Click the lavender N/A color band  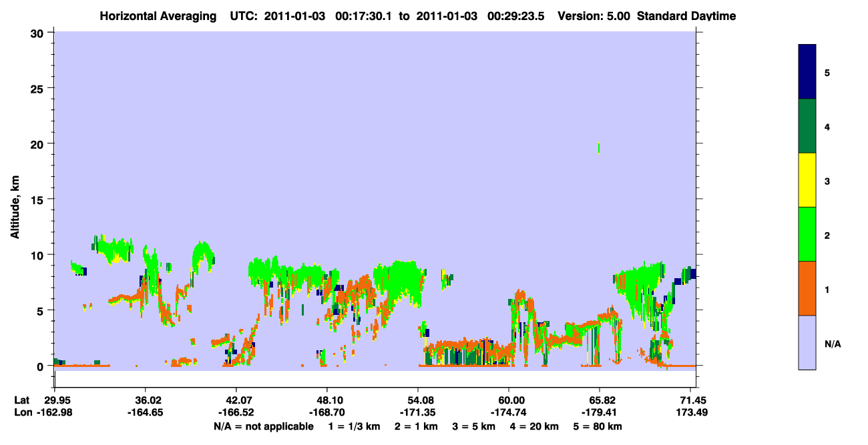(x=807, y=342)
